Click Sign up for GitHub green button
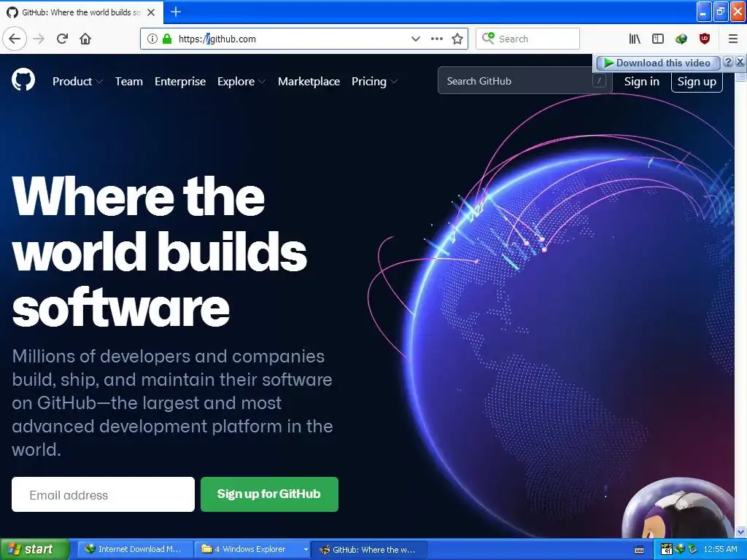This screenshot has height=560, width=747. coord(269,494)
